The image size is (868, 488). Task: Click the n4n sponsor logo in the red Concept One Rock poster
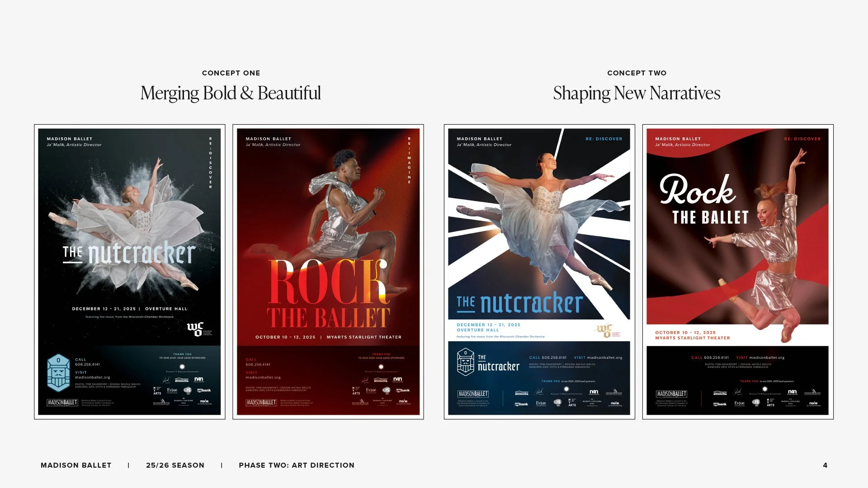pyautogui.click(x=397, y=380)
